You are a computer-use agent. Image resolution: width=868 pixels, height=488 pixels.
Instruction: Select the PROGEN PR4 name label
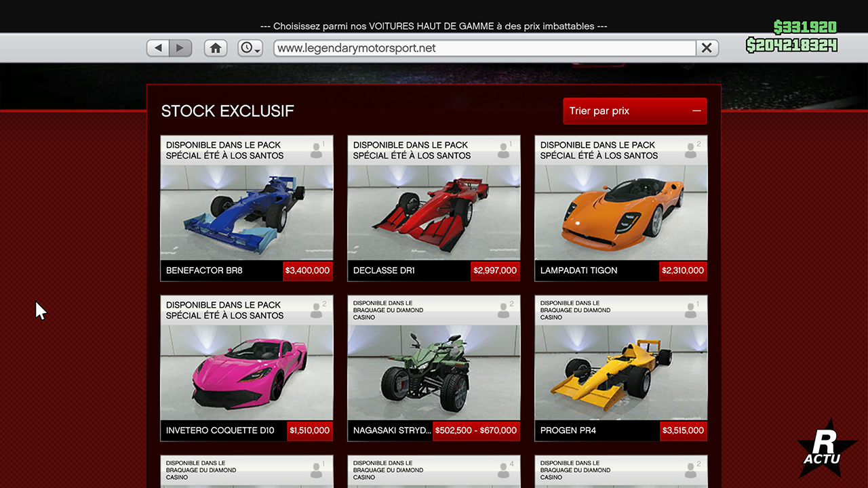(569, 430)
